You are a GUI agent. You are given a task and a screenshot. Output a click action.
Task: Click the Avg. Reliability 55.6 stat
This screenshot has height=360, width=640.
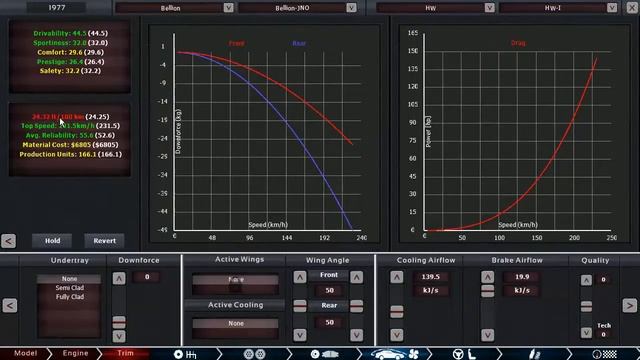click(x=70, y=136)
